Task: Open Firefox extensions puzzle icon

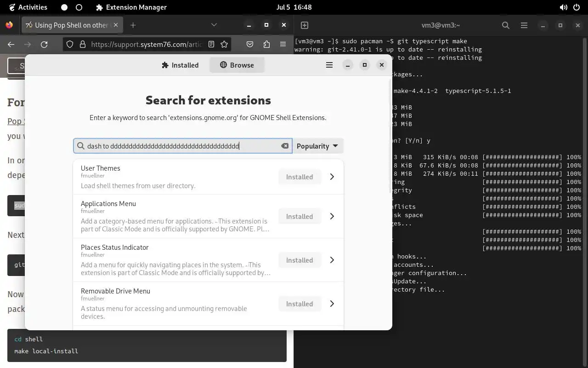Action: pos(266,44)
